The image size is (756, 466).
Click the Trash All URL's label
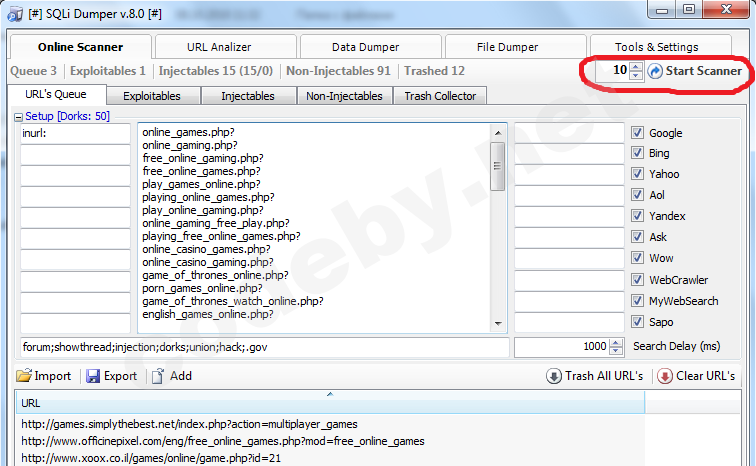tap(604, 376)
